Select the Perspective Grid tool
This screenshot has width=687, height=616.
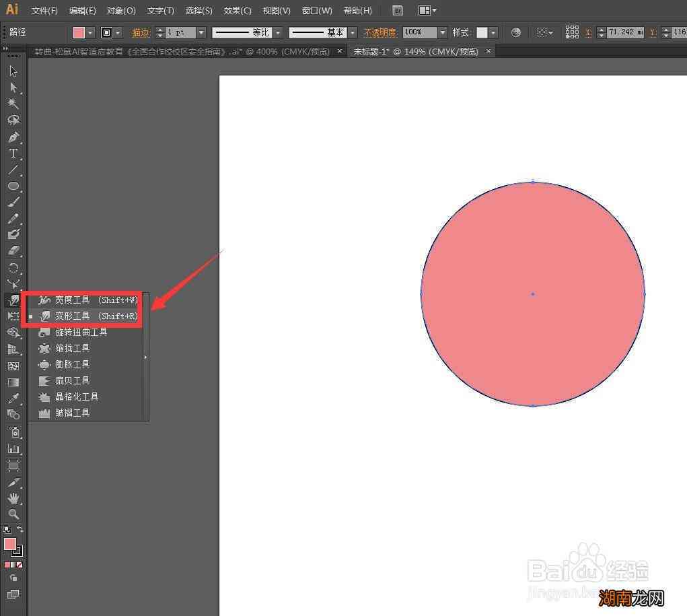click(13, 349)
